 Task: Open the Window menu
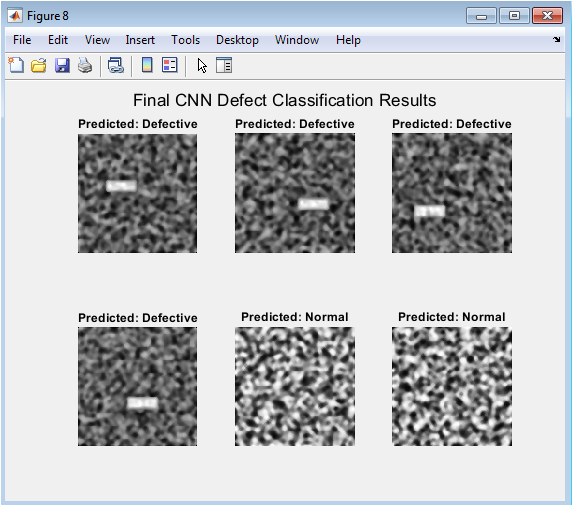point(297,40)
